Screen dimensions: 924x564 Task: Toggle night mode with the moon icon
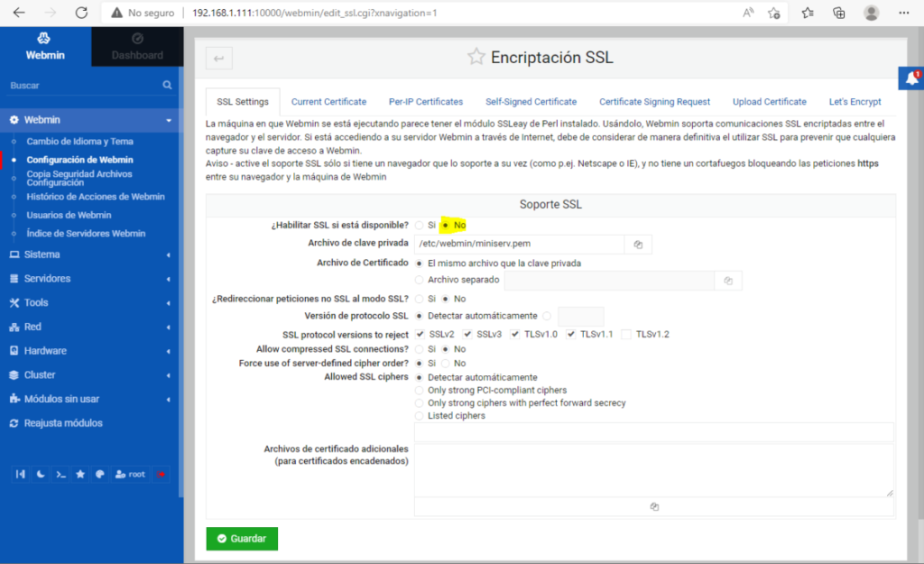[x=40, y=474]
